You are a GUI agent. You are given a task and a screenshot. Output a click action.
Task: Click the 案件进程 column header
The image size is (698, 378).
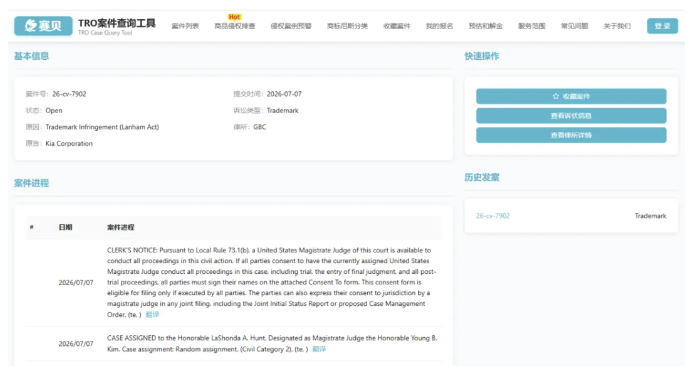(121, 228)
